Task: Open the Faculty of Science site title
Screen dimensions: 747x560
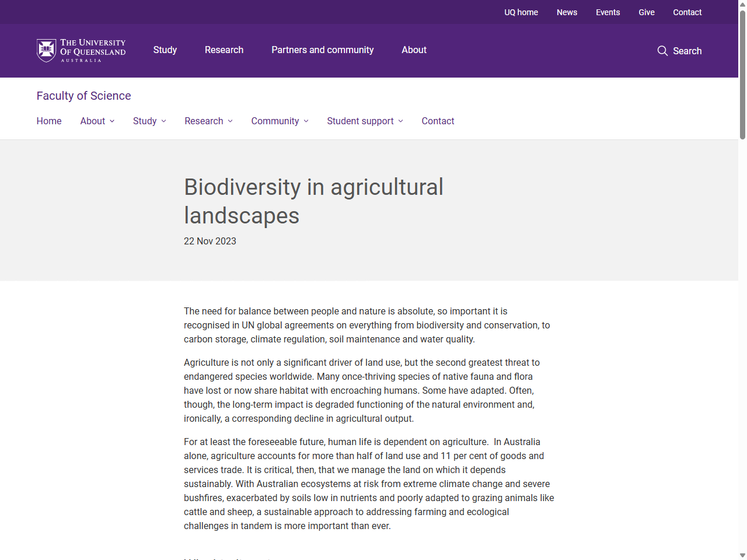Action: point(83,96)
